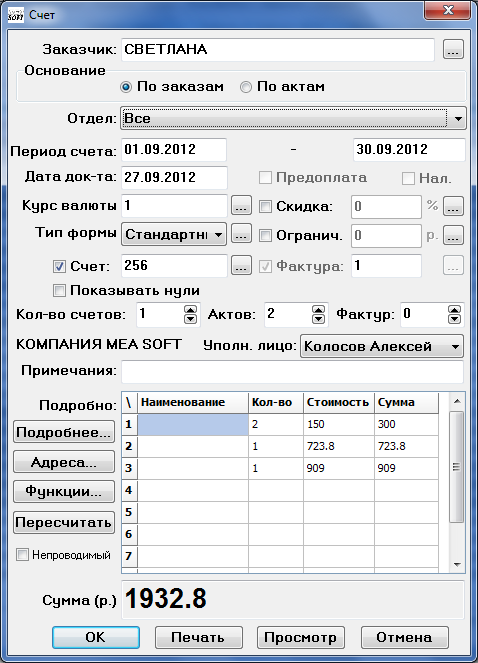
Task: Open ellipsis button beside Курс валюты
Action: click(241, 206)
